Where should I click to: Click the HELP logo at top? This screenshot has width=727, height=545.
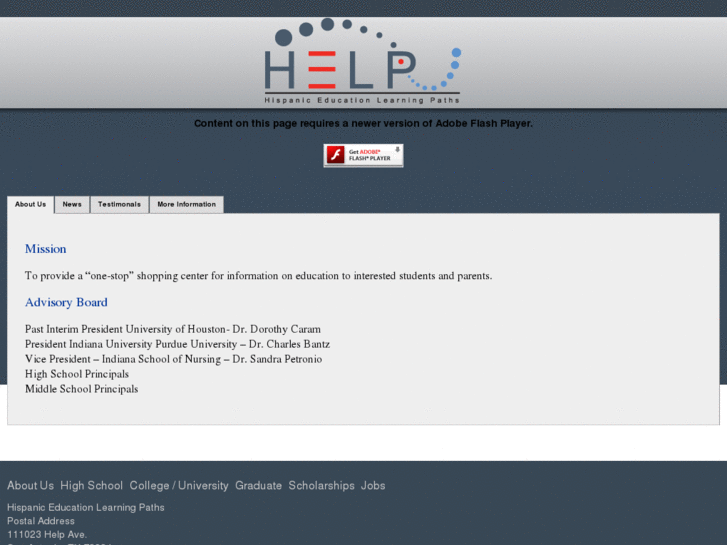click(363, 61)
